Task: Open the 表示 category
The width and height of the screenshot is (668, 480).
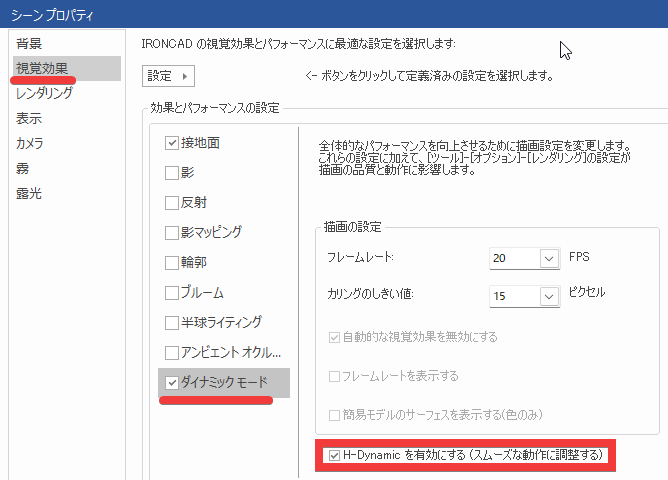Action: (29, 118)
